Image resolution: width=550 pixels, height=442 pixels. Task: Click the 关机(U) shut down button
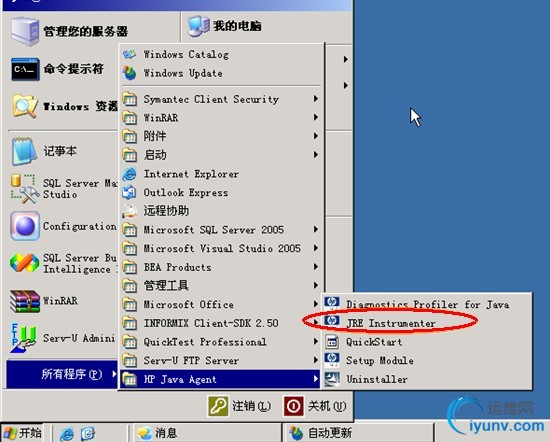point(315,406)
